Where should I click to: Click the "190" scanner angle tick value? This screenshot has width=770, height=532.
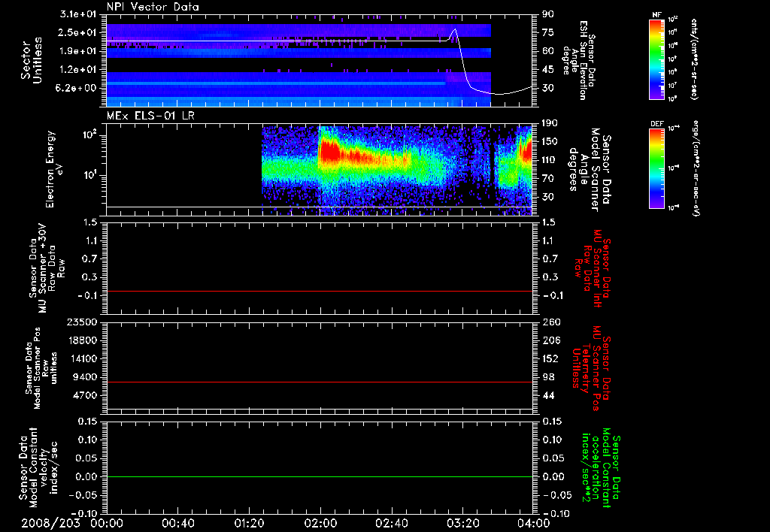pyautogui.click(x=550, y=123)
